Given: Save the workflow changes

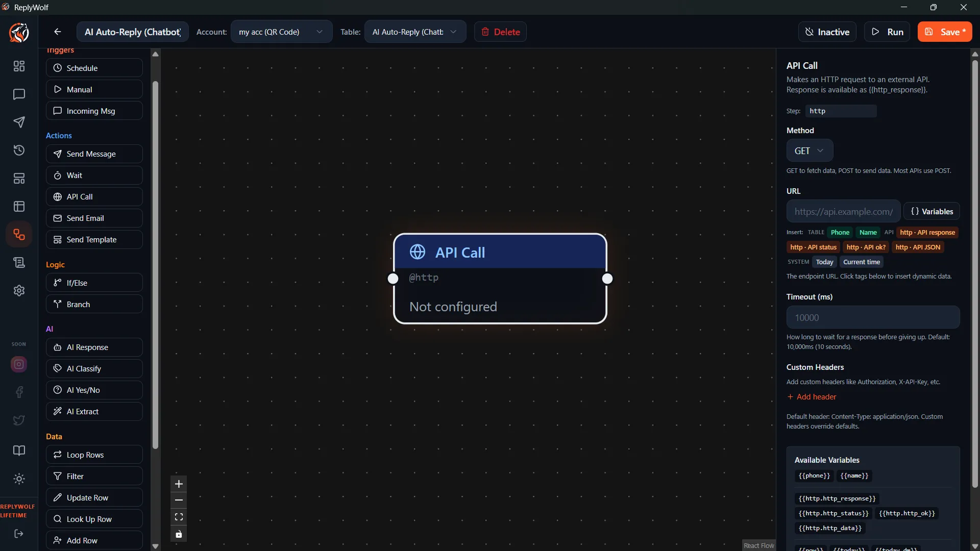Looking at the screenshot, I should pyautogui.click(x=945, y=32).
